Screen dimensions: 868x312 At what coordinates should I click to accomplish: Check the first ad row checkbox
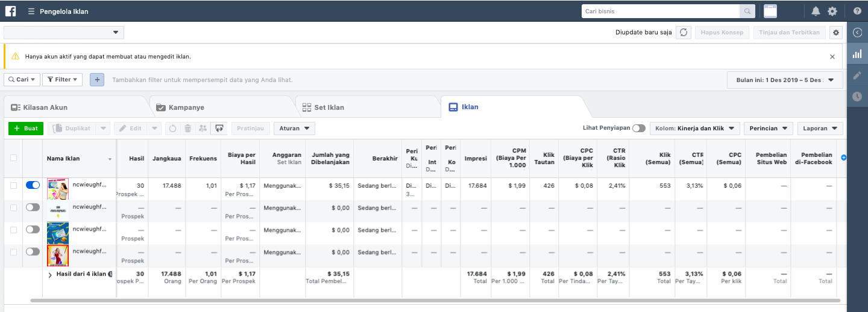tap(13, 185)
